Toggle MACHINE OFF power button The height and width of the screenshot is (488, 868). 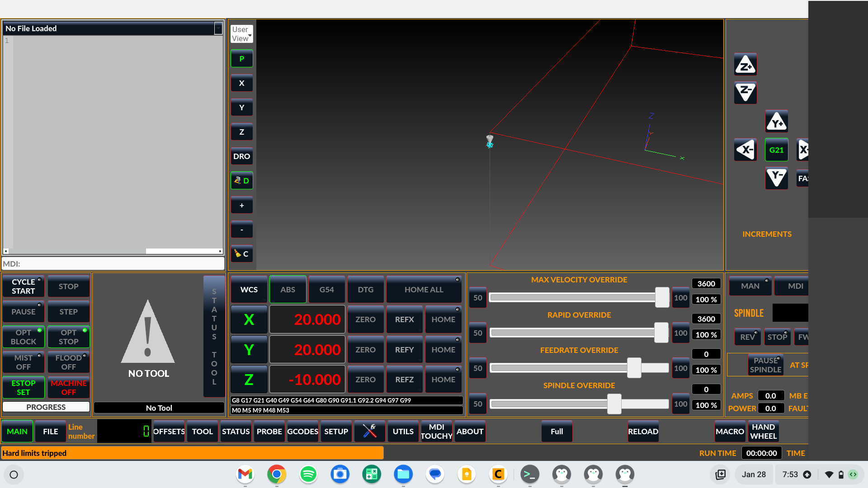[69, 388]
